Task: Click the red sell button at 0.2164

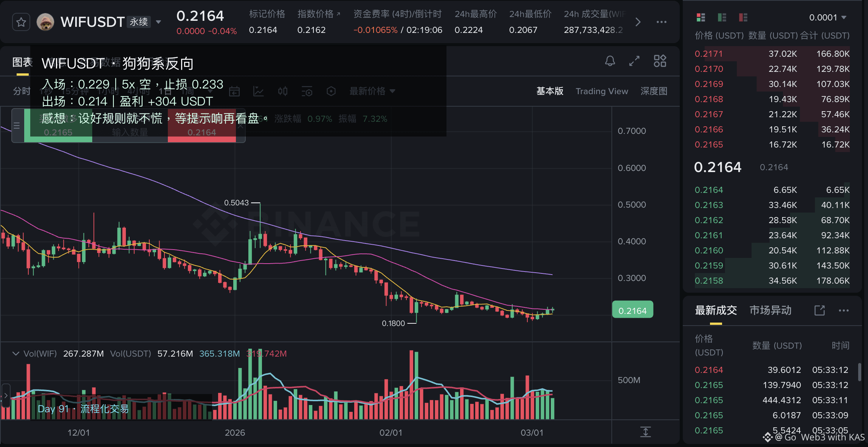Action: point(202,126)
